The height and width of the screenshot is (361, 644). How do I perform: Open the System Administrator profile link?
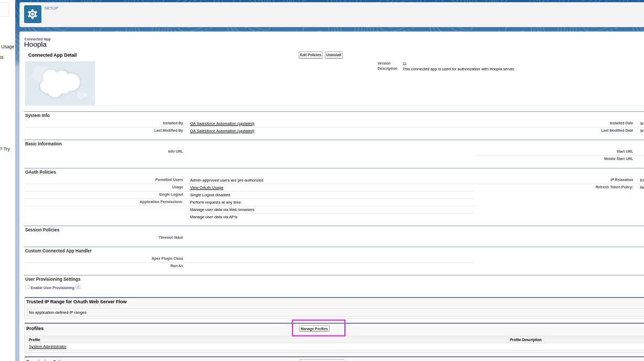pos(48,347)
